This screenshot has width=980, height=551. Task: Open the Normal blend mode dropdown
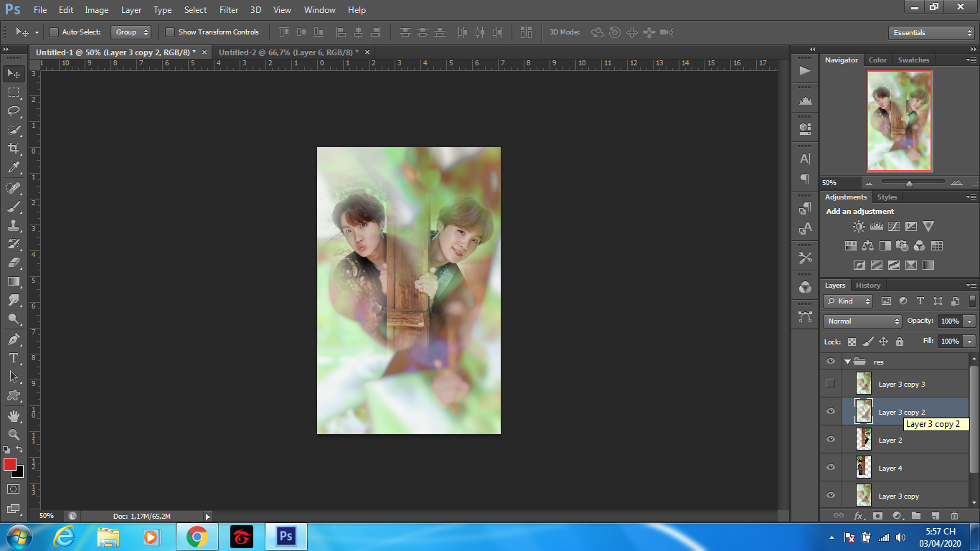coord(862,321)
